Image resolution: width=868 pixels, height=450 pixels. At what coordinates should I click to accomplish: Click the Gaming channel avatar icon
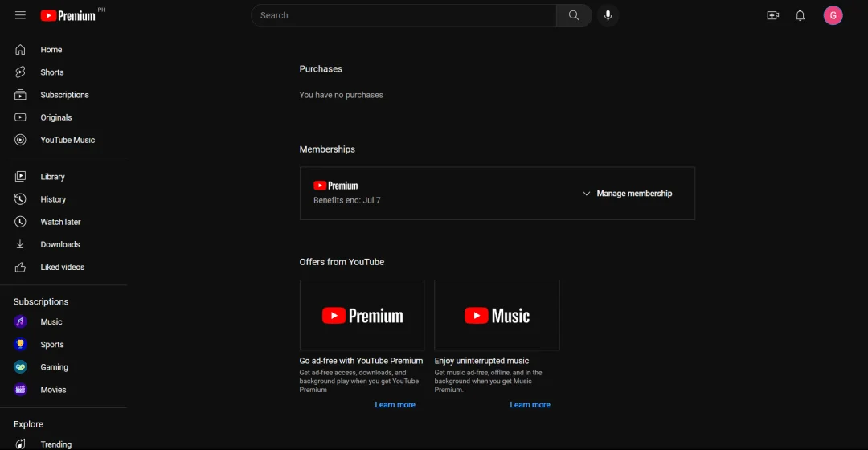pyautogui.click(x=20, y=367)
